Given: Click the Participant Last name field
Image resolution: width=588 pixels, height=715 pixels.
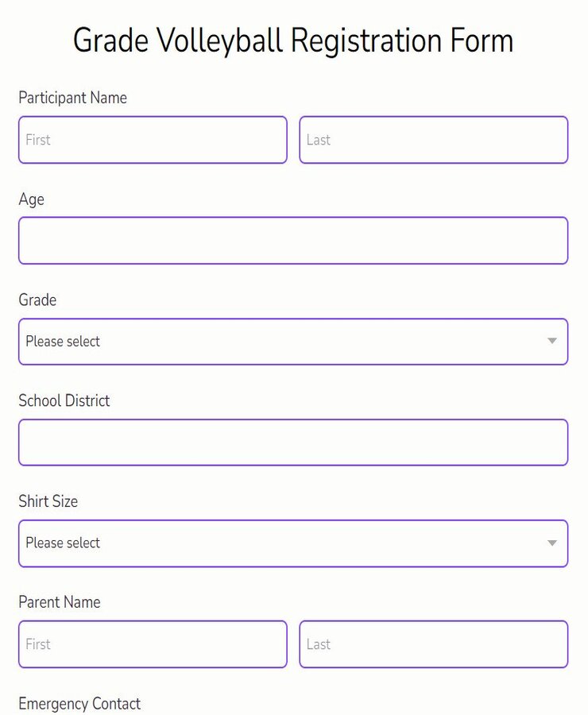Looking at the screenshot, I should pyautogui.click(x=434, y=140).
